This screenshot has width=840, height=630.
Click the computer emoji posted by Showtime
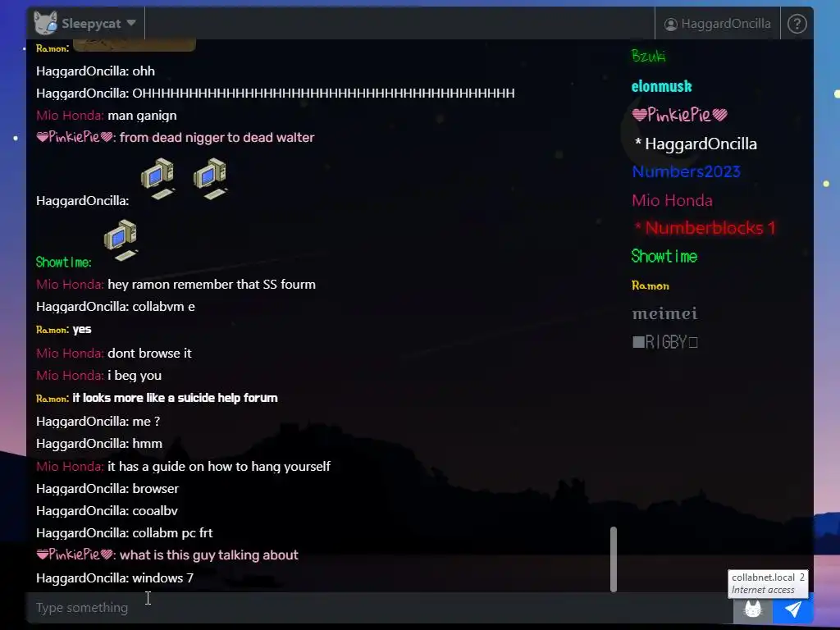point(121,240)
